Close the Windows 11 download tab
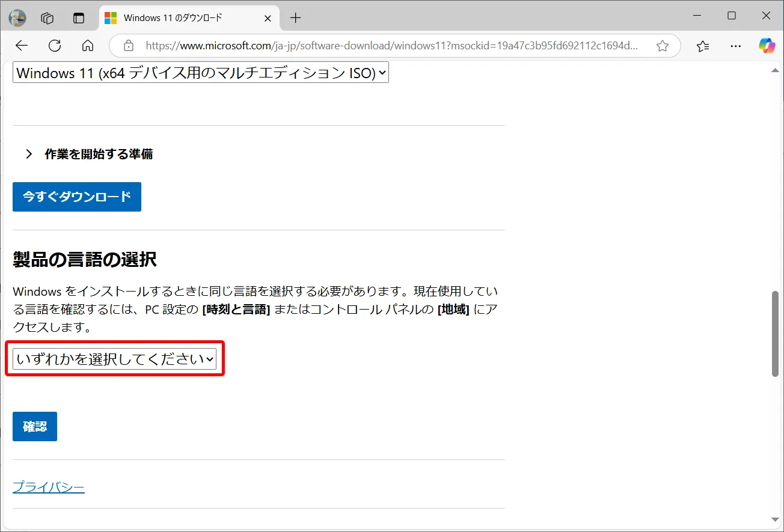 click(x=268, y=18)
